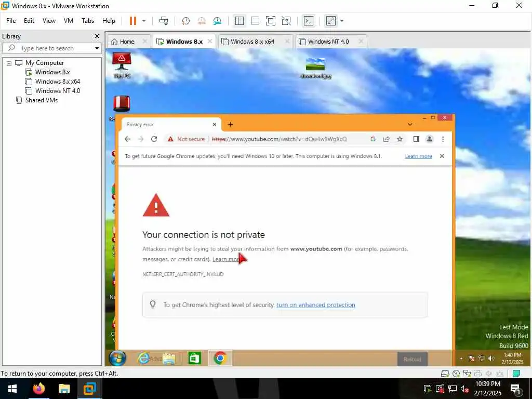The height and width of the screenshot is (399, 532).
Task: Pause the virtual machine from the toolbar
Action: tap(132, 21)
